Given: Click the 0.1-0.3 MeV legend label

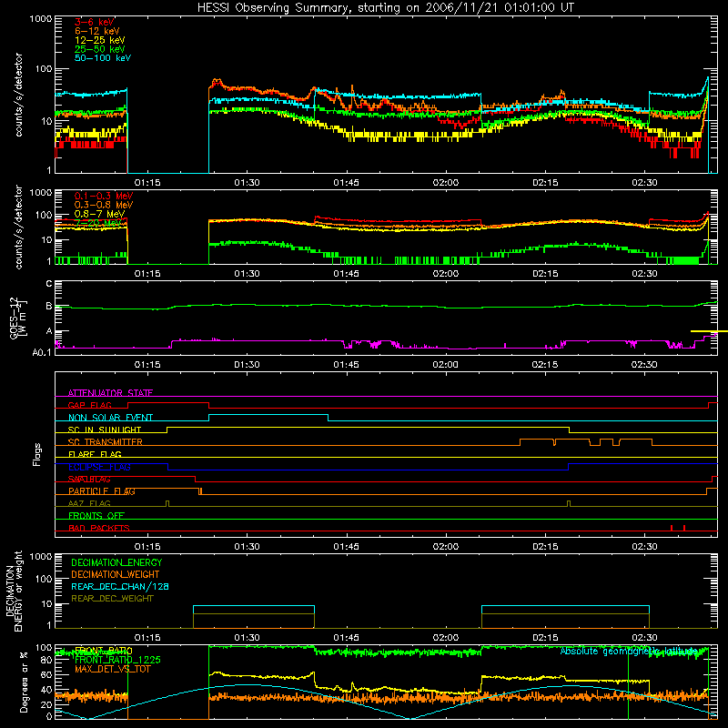Looking at the screenshot, I should pos(104,196).
